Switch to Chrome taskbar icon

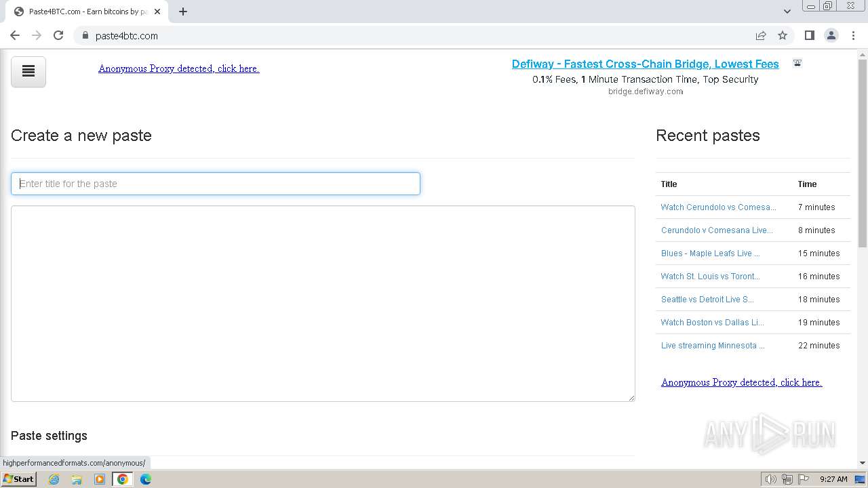tap(122, 479)
